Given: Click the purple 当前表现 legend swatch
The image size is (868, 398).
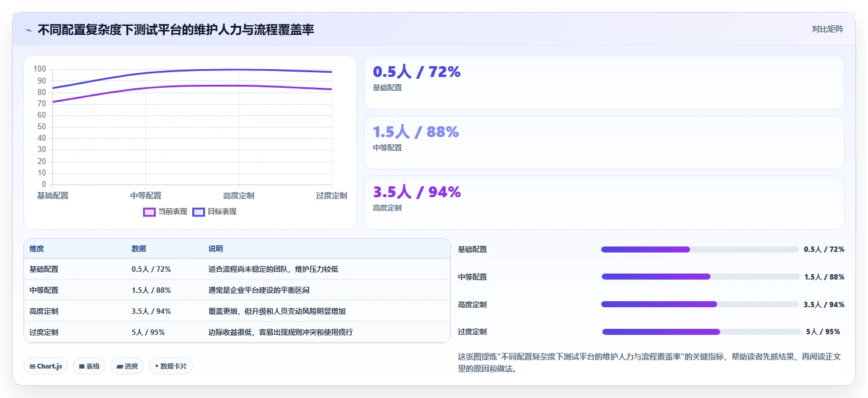Looking at the screenshot, I should (149, 212).
